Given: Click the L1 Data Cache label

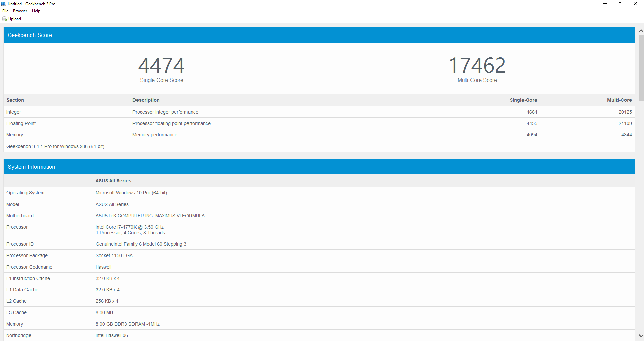Looking at the screenshot, I should coord(22,290).
